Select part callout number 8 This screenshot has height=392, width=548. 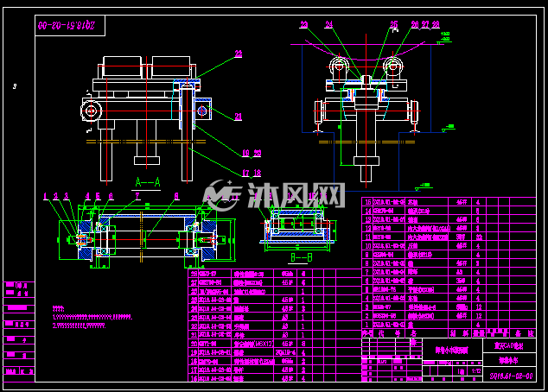pyautogui.click(x=176, y=197)
